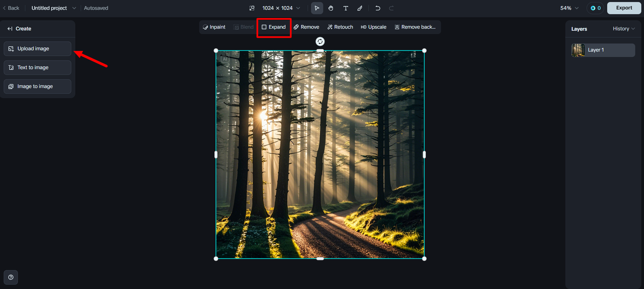
Task: Select the Brush draw tool
Action: 360,8
